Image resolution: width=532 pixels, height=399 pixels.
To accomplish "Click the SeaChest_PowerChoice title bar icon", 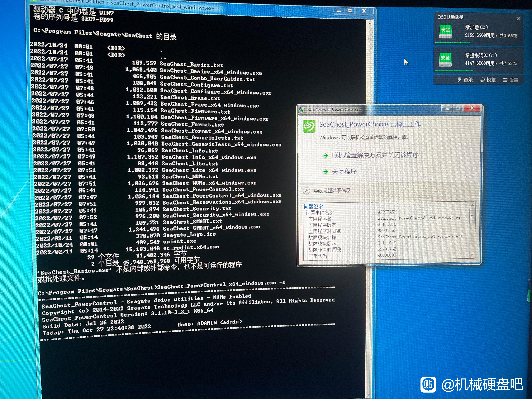I will point(302,110).
